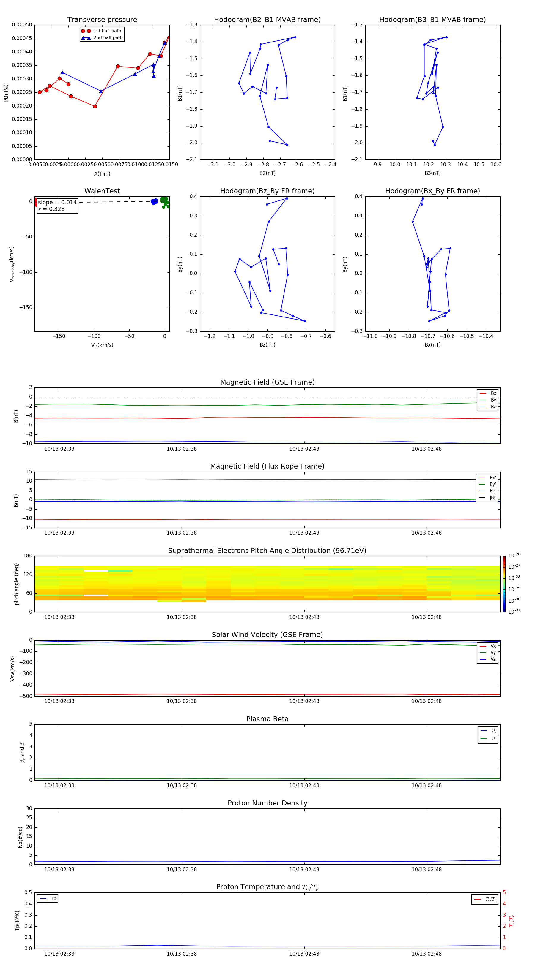Click the 'slope = 0.014' annotation text
The height and width of the screenshot is (980, 535).
coord(57,203)
